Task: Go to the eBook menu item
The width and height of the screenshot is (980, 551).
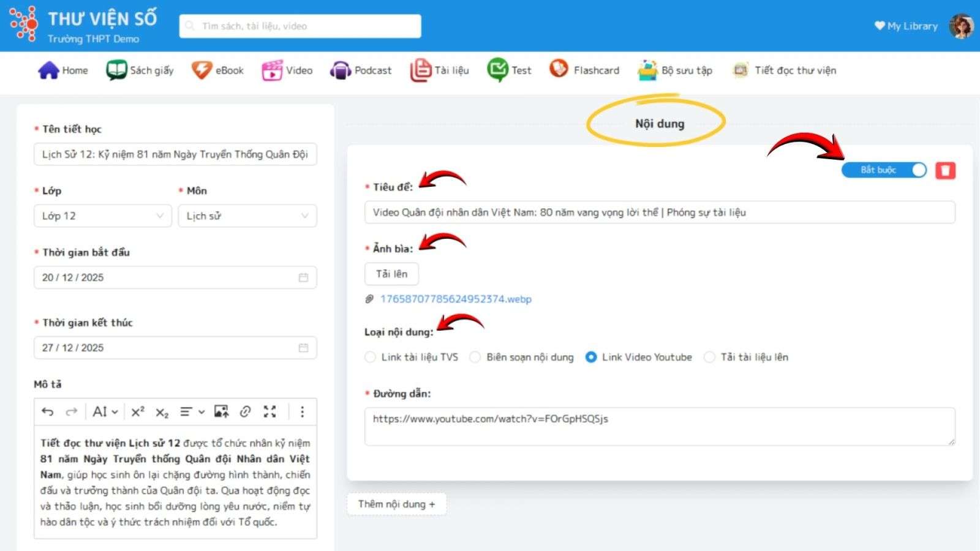Action: click(x=217, y=70)
